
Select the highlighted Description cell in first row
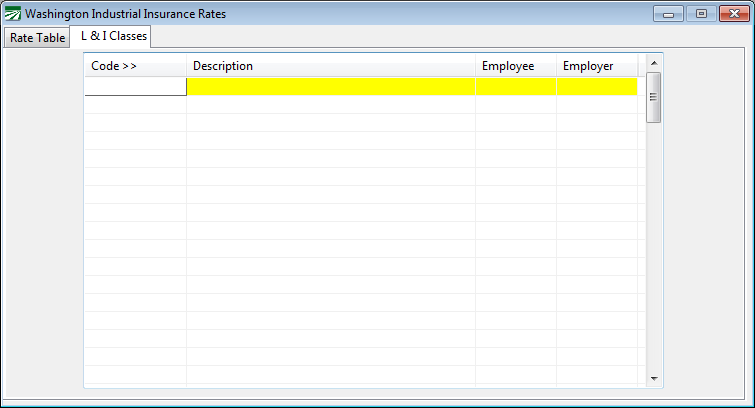tap(331, 87)
